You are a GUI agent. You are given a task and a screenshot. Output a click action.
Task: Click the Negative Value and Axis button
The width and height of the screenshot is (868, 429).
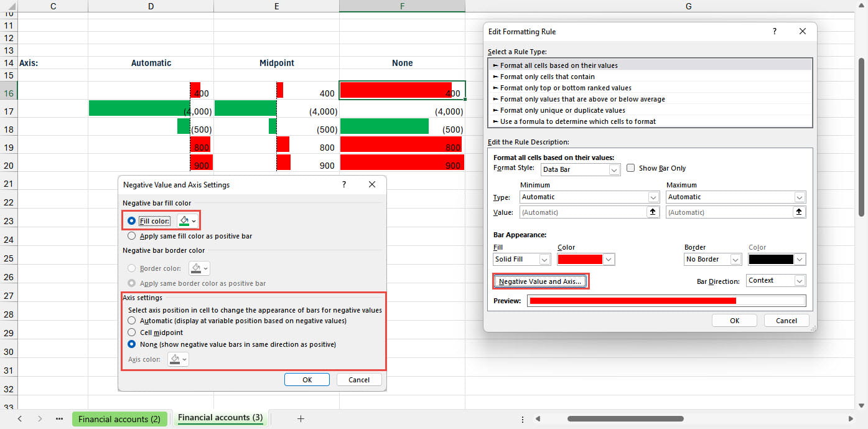[x=540, y=281]
